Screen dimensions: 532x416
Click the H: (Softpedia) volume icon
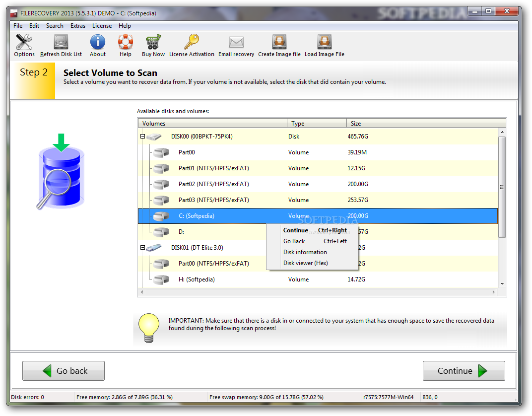[161, 279]
